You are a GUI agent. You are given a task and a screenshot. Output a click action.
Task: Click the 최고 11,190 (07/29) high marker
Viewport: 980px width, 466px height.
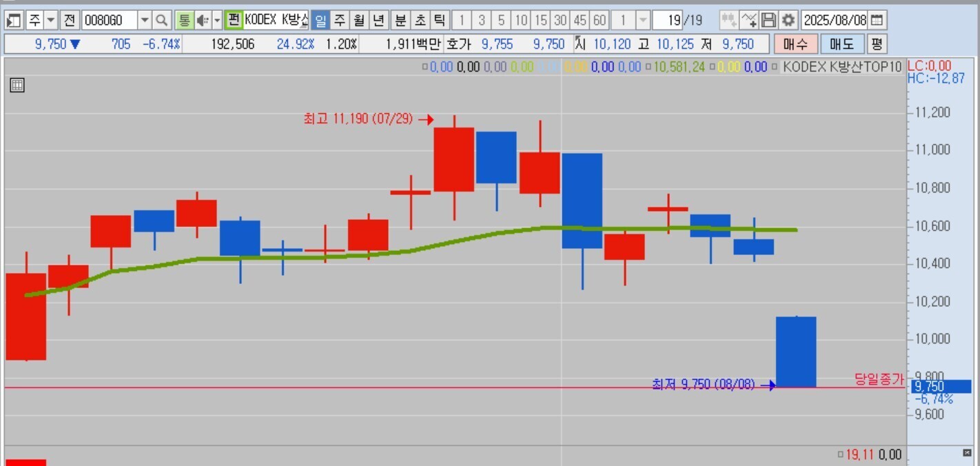pos(358,119)
